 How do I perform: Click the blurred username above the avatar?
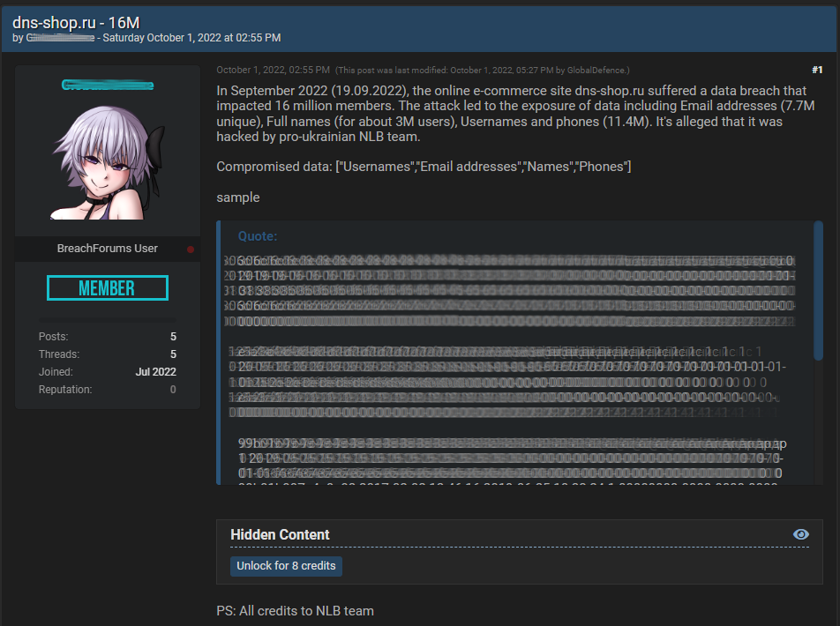click(x=108, y=86)
